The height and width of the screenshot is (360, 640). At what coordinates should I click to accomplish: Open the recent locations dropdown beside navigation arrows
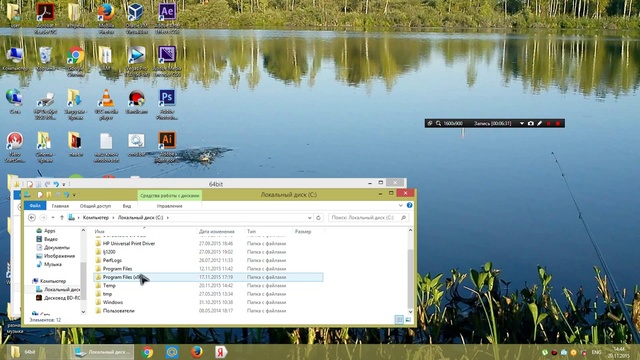pyautogui.click(x=53, y=218)
